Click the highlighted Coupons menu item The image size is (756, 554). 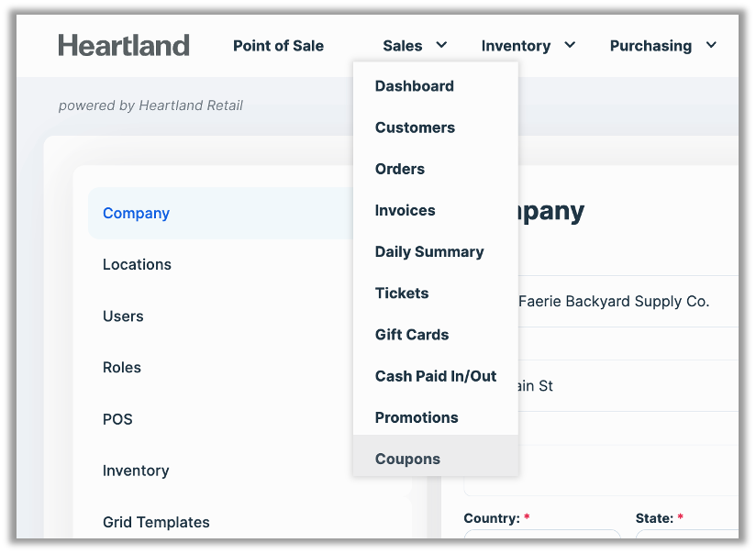click(407, 459)
